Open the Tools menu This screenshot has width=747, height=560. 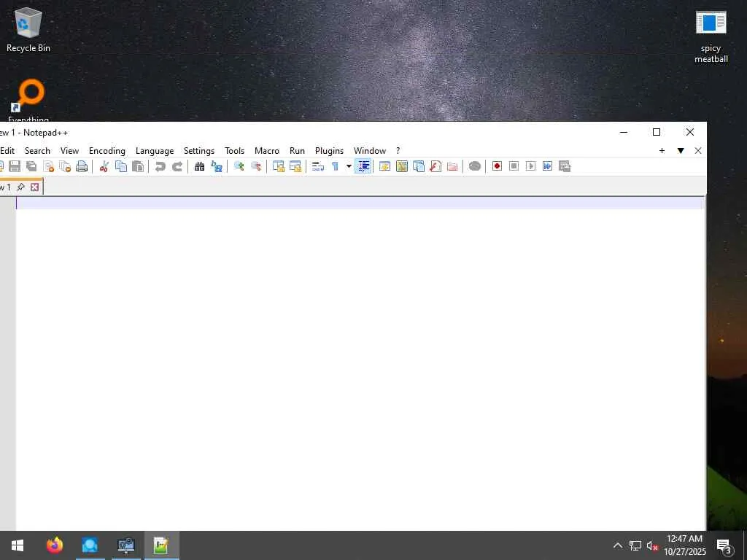(x=234, y=150)
